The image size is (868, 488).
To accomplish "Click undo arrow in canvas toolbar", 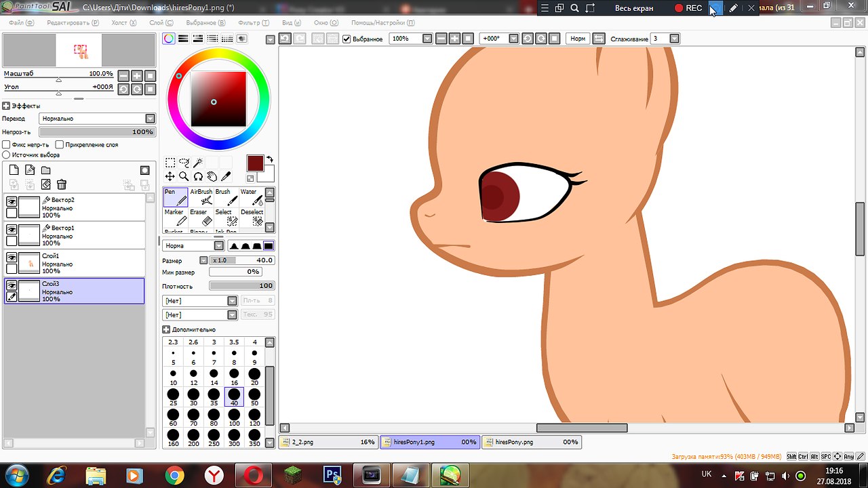I will 285,39.
